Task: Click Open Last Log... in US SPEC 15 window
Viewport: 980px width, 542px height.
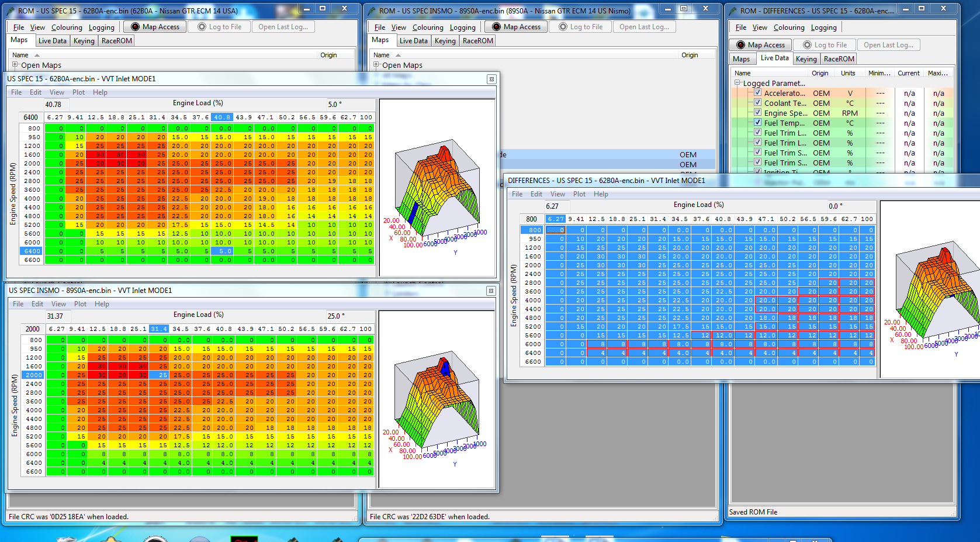Action: pos(283,27)
